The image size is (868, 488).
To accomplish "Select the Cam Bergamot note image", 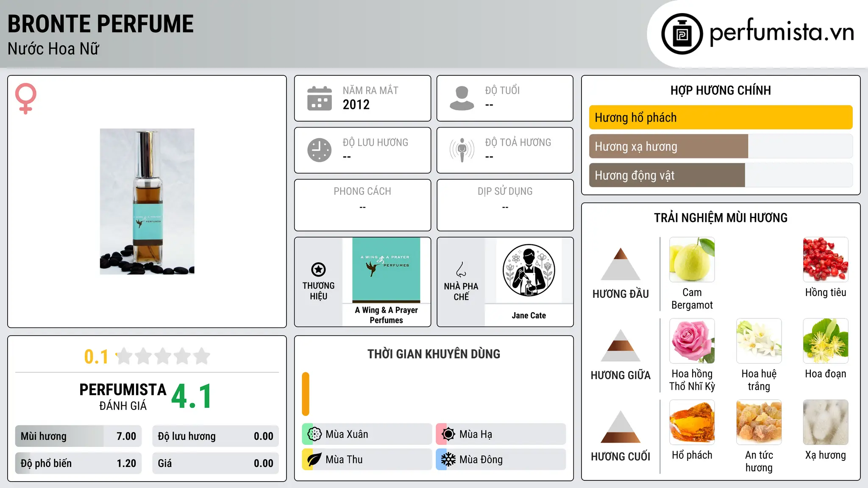I will (x=692, y=260).
